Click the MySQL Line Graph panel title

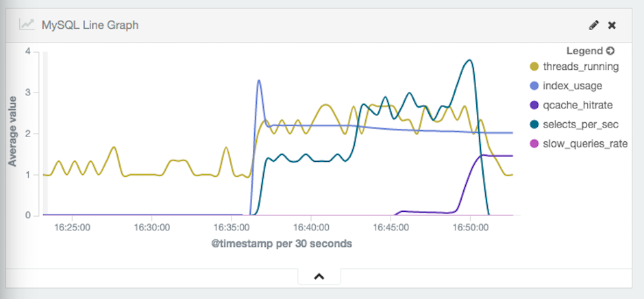click(x=90, y=25)
